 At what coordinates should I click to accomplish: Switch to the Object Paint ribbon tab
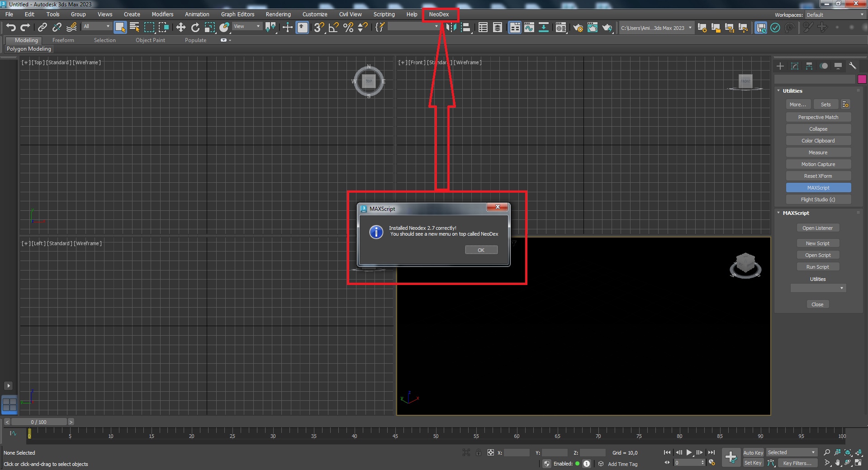tap(150, 40)
